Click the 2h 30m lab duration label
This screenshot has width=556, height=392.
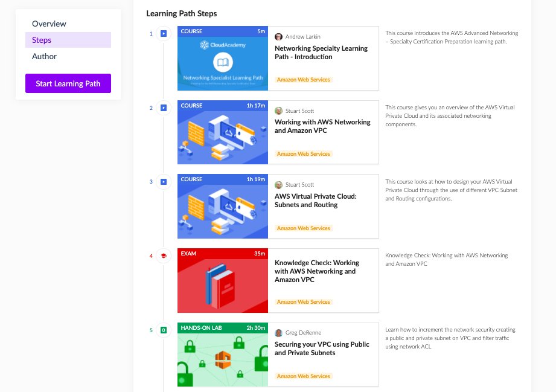255,328
